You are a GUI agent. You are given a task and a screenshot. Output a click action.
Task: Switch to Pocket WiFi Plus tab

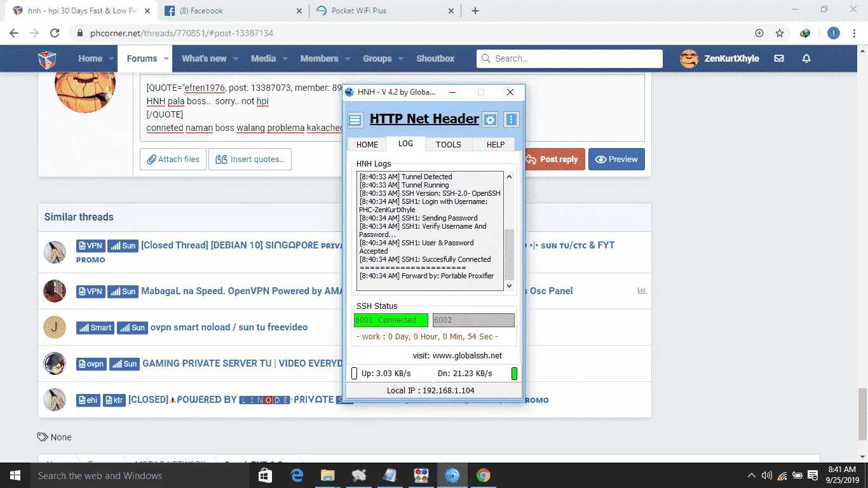[385, 11]
